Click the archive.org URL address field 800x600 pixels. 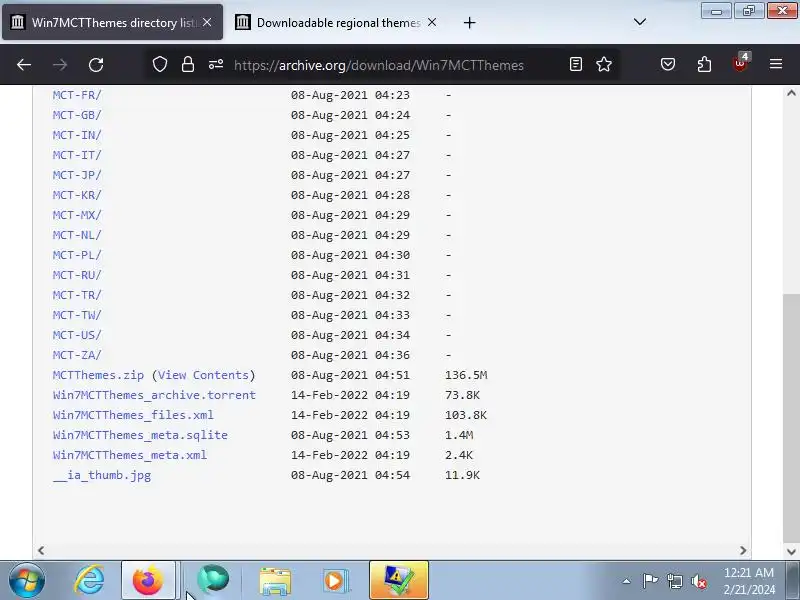pyautogui.click(x=379, y=65)
